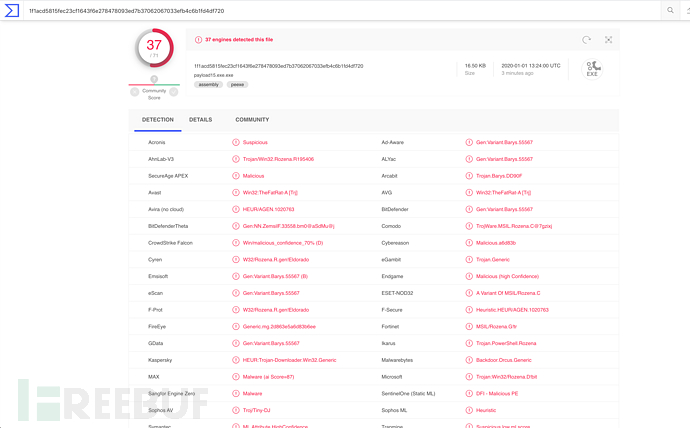Screen dimensions: 690x428
Task: Click the Cyren engine name
Action: tap(155, 260)
